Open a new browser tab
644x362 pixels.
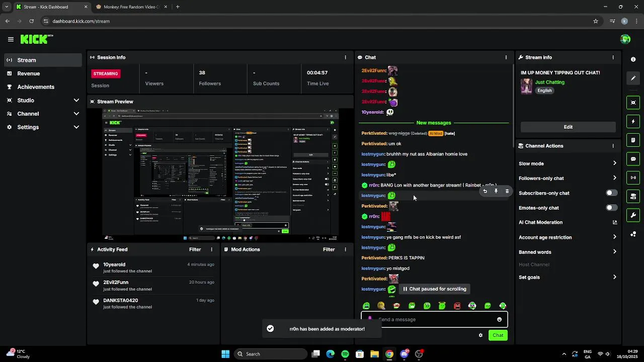pos(178,7)
